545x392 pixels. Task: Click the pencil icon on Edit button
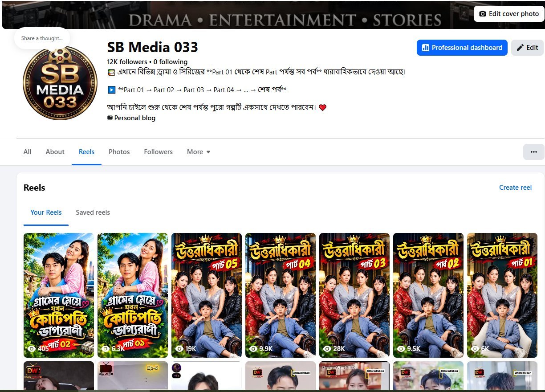[520, 48]
